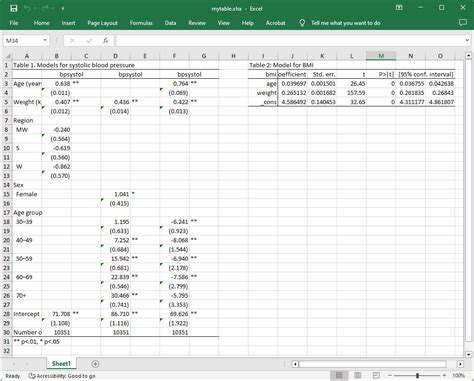Viewport: 474px width, 381px height.
Task: Select row header 14
Action: (x=7, y=185)
